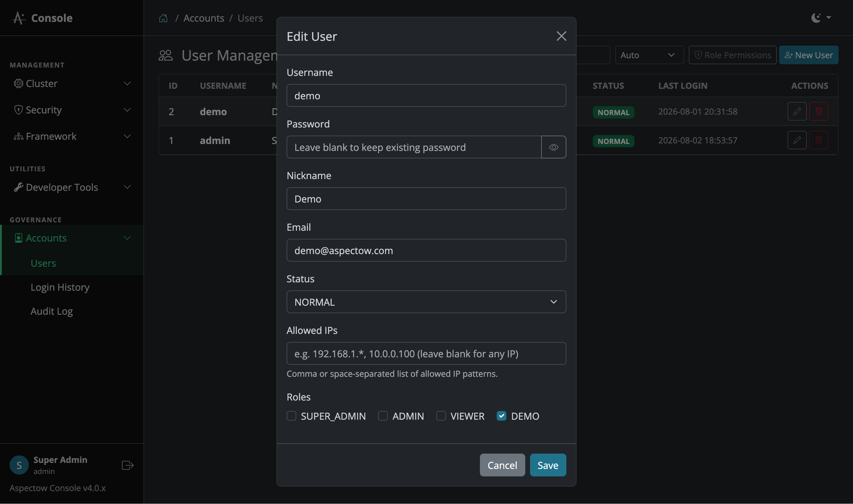Click the edit pencil for the demo user
Screen dimensions: 853x504
coord(797,111)
